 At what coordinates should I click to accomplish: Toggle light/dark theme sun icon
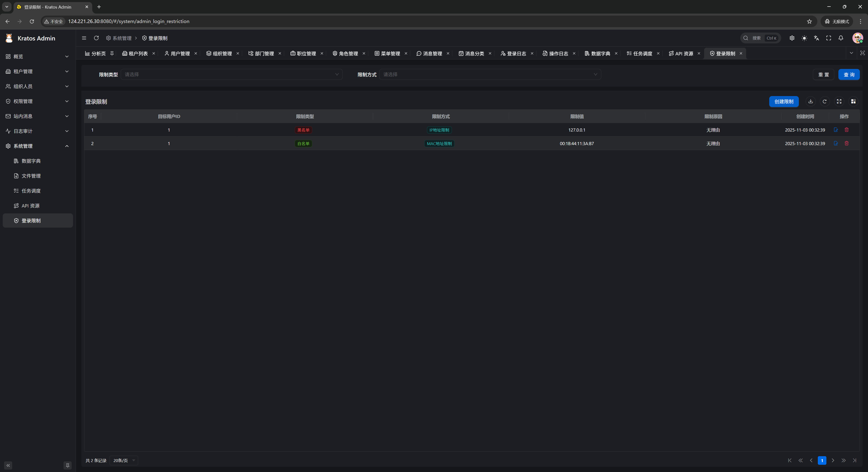[804, 38]
